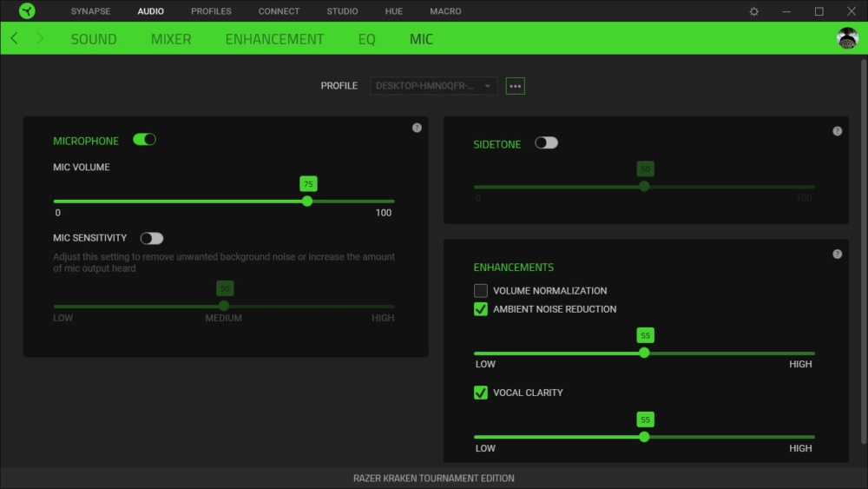The height and width of the screenshot is (489, 868).
Task: Open profile options three-dot button
Action: (x=515, y=86)
